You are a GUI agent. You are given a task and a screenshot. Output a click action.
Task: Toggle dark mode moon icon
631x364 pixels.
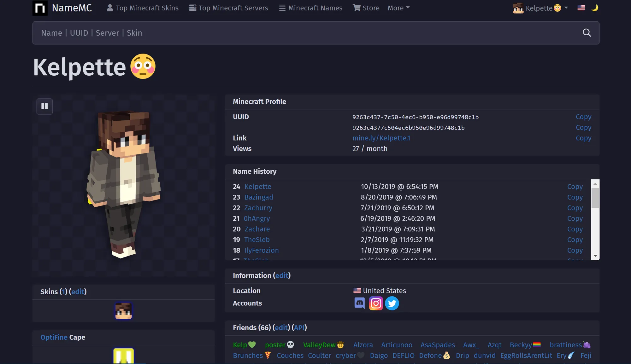595,8
